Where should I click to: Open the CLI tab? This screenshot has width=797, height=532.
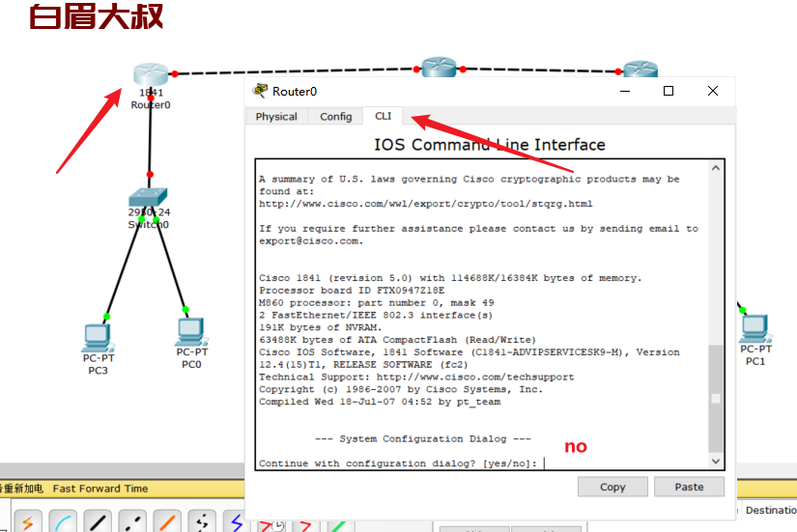[383, 116]
